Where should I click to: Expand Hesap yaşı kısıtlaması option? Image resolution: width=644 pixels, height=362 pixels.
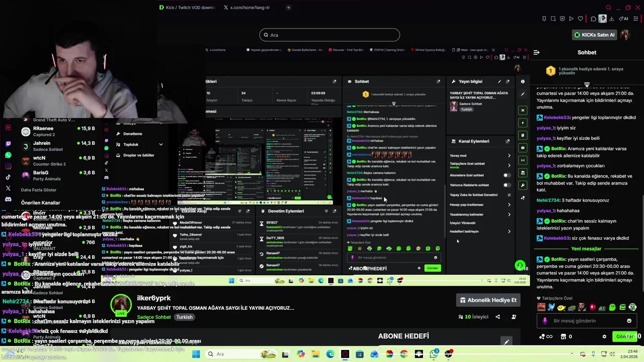(x=480, y=205)
